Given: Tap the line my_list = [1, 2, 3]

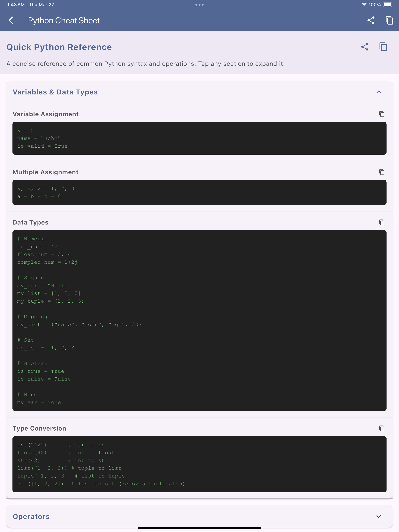Looking at the screenshot, I should (49, 293).
